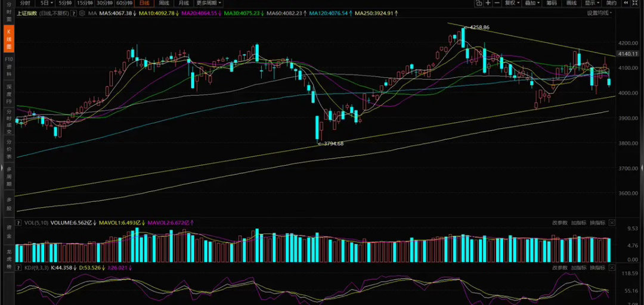Open the 分时图 sidebar item

point(9,11)
